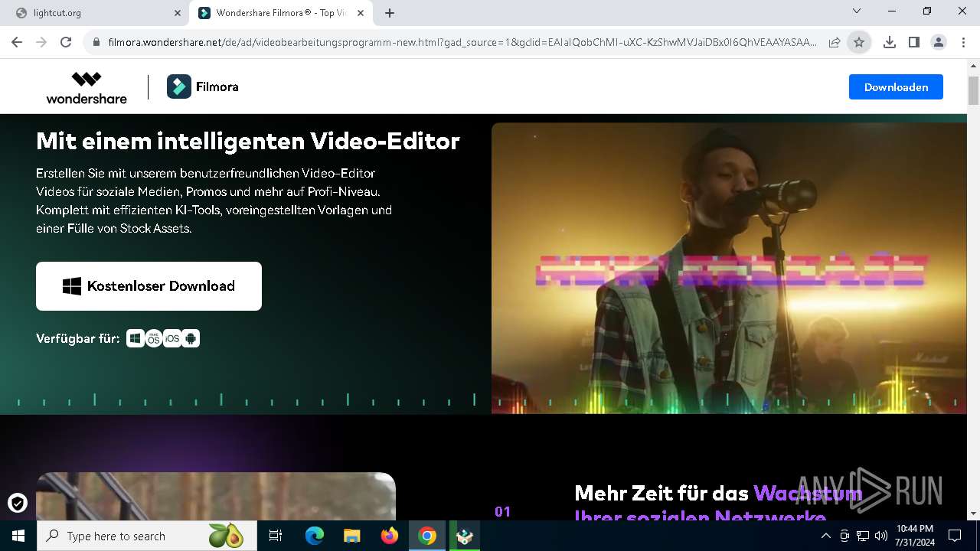Open Chrome three-dot menu
The width and height of the screenshot is (980, 551).
click(x=962, y=43)
